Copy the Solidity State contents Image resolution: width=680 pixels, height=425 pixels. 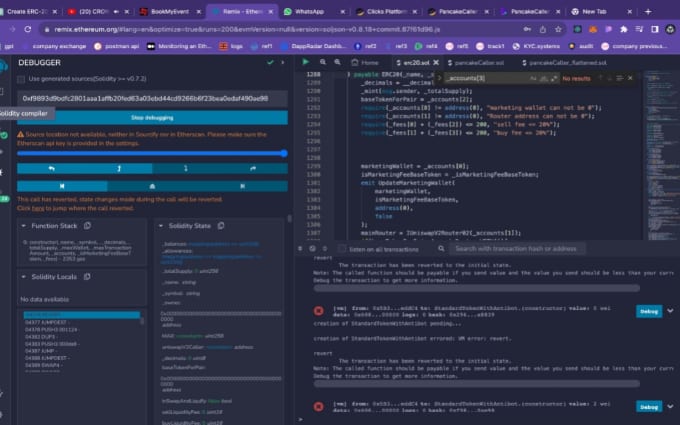click(221, 226)
